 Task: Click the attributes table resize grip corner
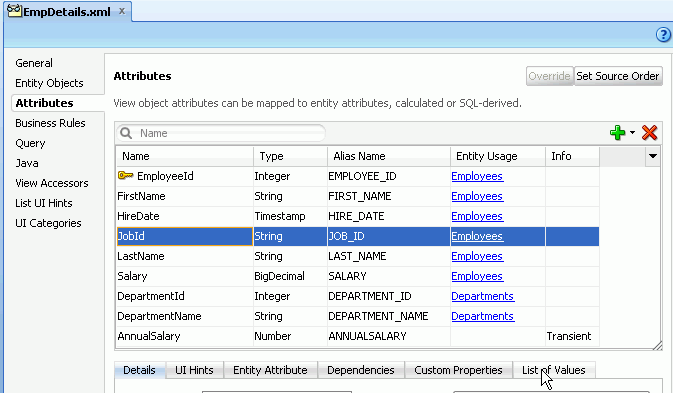[657, 345]
